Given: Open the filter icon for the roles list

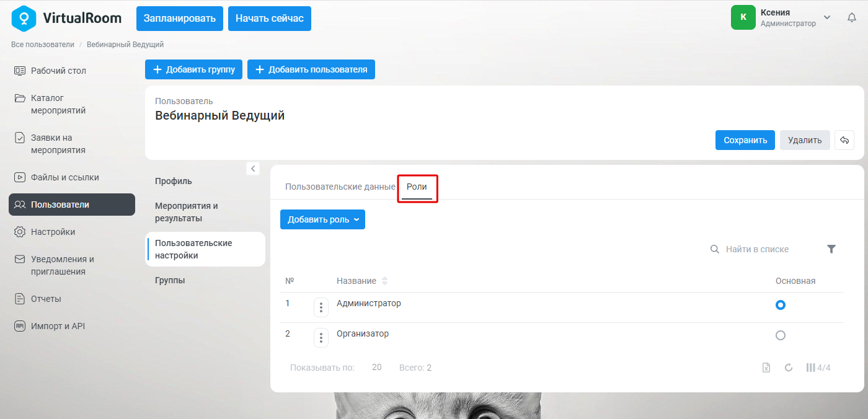Looking at the screenshot, I should pos(831,249).
